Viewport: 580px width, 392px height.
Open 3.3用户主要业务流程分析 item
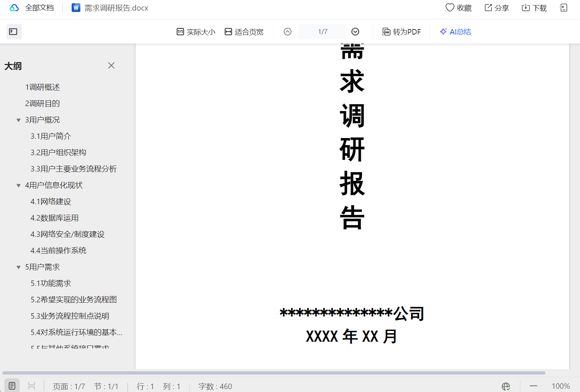click(74, 169)
